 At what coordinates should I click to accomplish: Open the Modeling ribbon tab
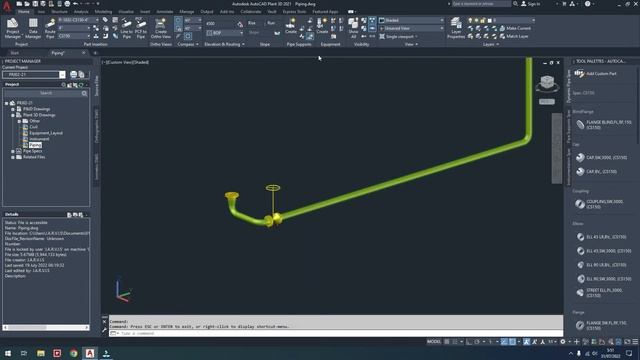(x=103, y=12)
